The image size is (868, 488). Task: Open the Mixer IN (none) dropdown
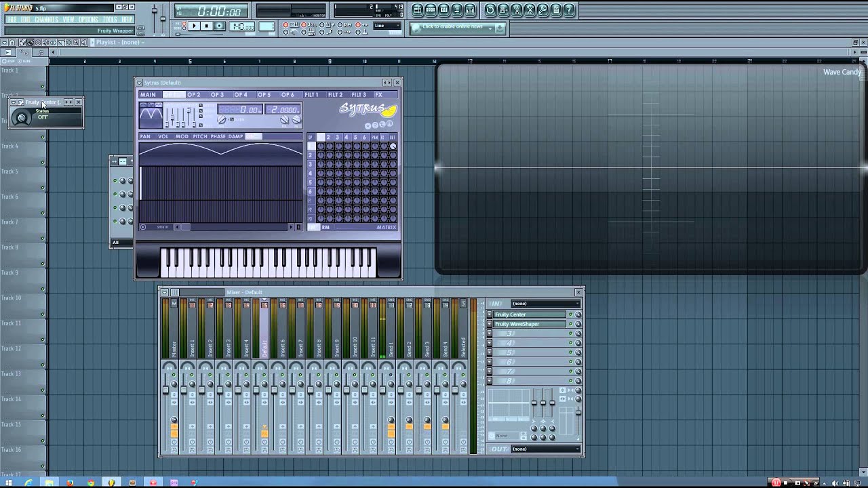[546, 304]
